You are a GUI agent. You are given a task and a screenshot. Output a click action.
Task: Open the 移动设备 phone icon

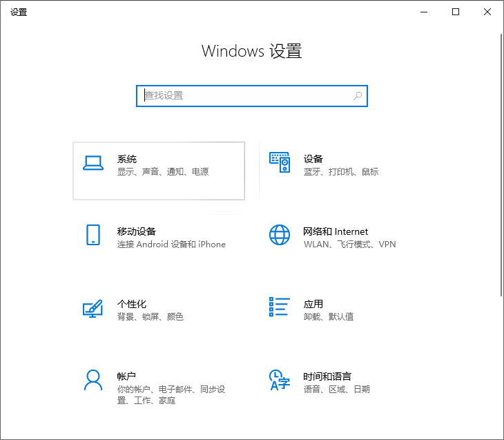(93, 235)
